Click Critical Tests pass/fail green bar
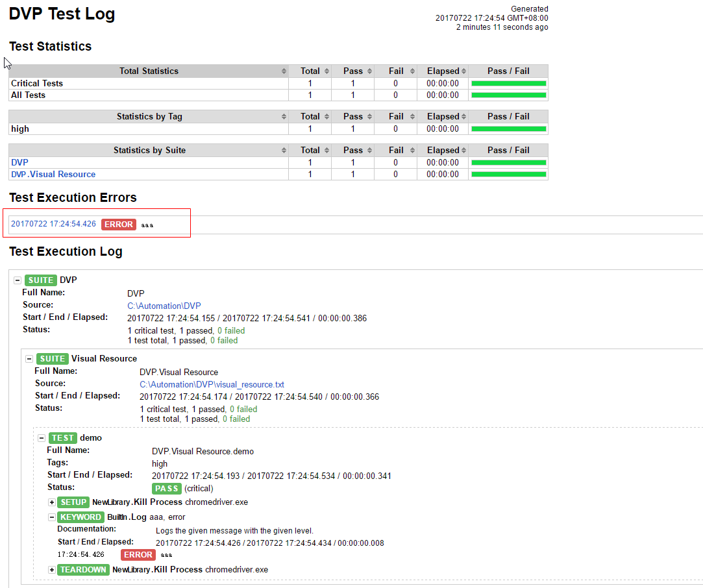This screenshot has width=703, height=588. (508, 83)
